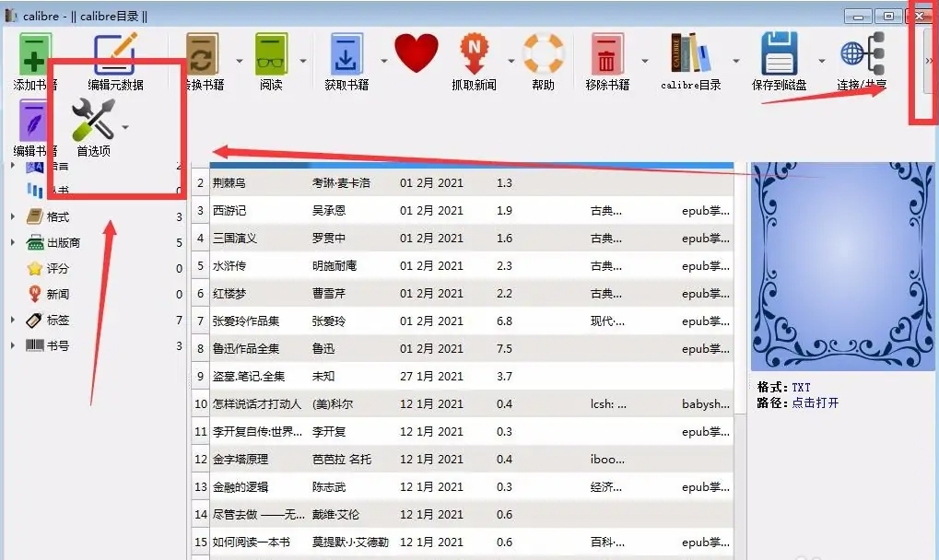This screenshot has height=560, width=939.
Task: Expand the 标签 tree node
Action: point(13,320)
